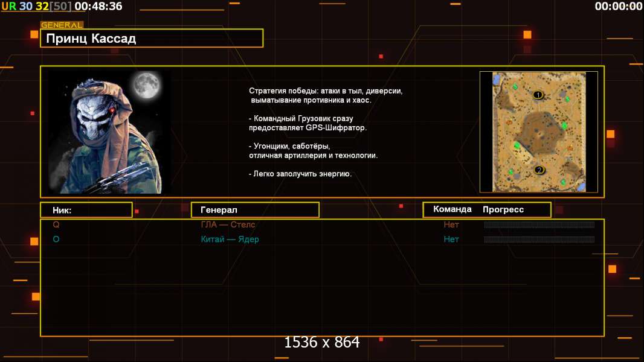Screen dimensions: 644x362
Task: Click the Команда column heading
Action: click(x=452, y=209)
